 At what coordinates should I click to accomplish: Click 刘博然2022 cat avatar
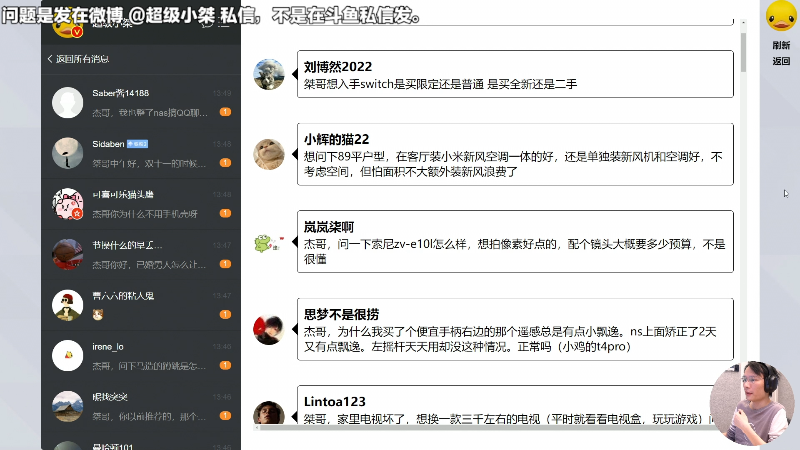pyautogui.click(x=269, y=74)
